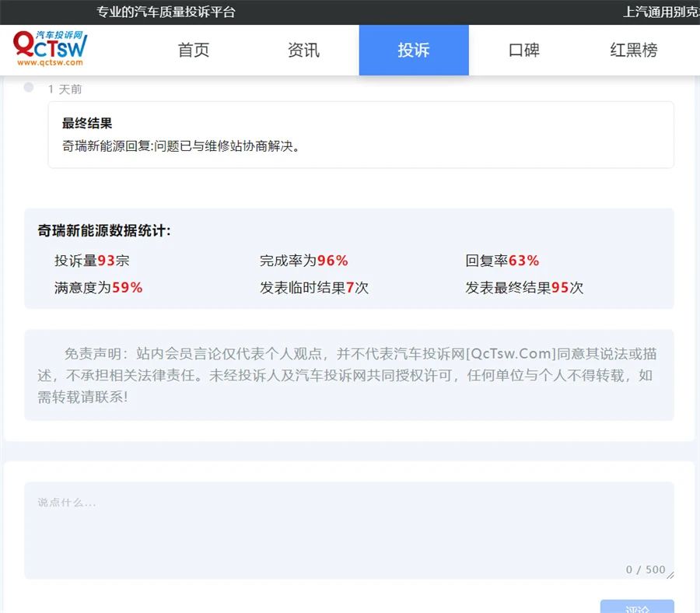Click the timeline dot beside 1 天前
This screenshot has width=700, height=613.
29,87
